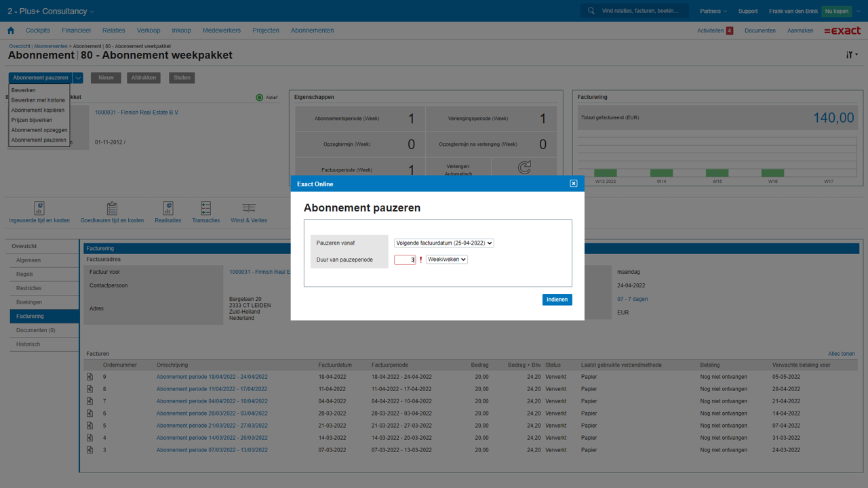868x488 pixels.
Task: Click the home icon in navigation bar
Action: (x=11, y=30)
